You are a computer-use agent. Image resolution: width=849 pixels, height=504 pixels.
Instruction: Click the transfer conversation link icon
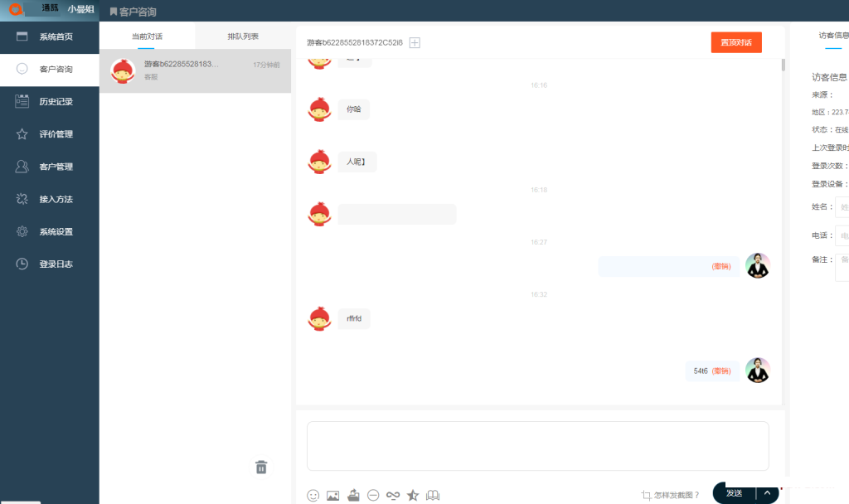[393, 495]
